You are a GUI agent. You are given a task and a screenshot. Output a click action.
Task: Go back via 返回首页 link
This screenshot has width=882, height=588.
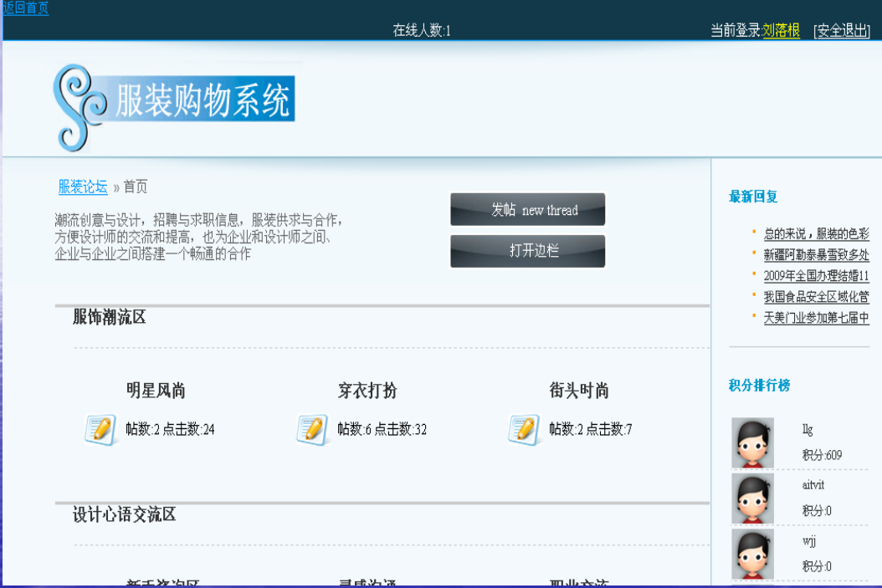point(26,8)
